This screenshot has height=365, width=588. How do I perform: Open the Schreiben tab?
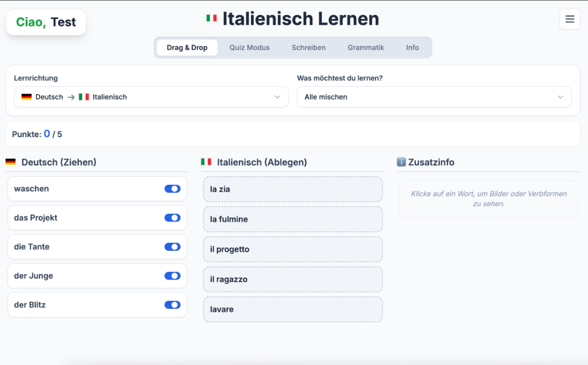(308, 48)
